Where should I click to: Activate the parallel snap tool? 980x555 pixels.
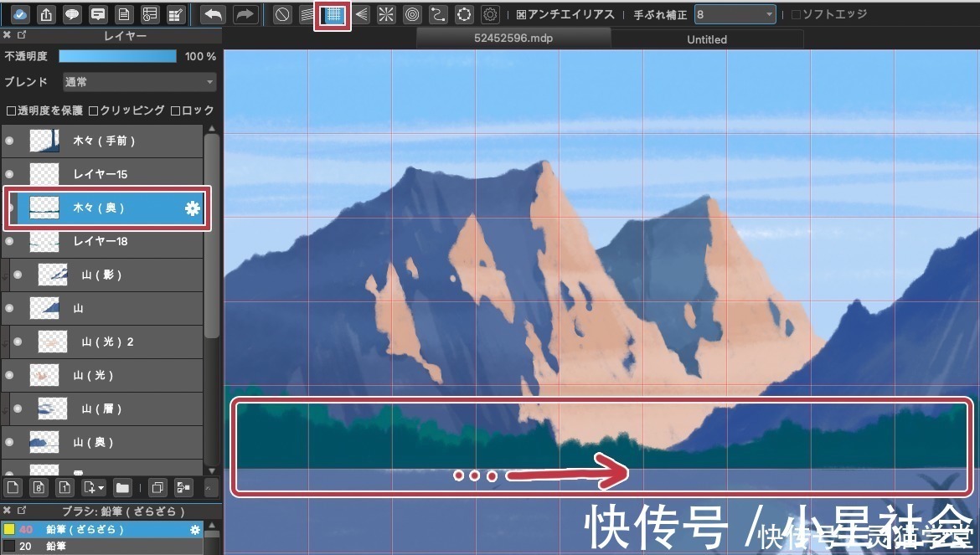(308, 14)
